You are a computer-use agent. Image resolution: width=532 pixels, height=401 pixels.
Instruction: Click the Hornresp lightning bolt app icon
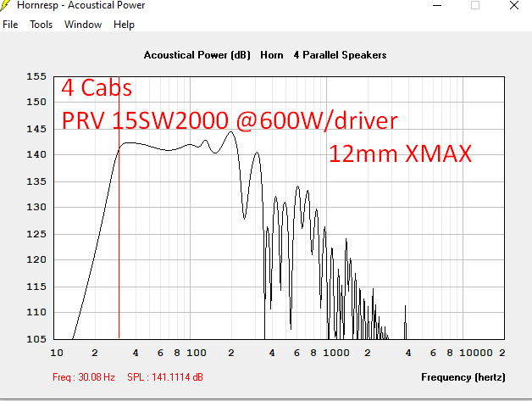[4, 5]
